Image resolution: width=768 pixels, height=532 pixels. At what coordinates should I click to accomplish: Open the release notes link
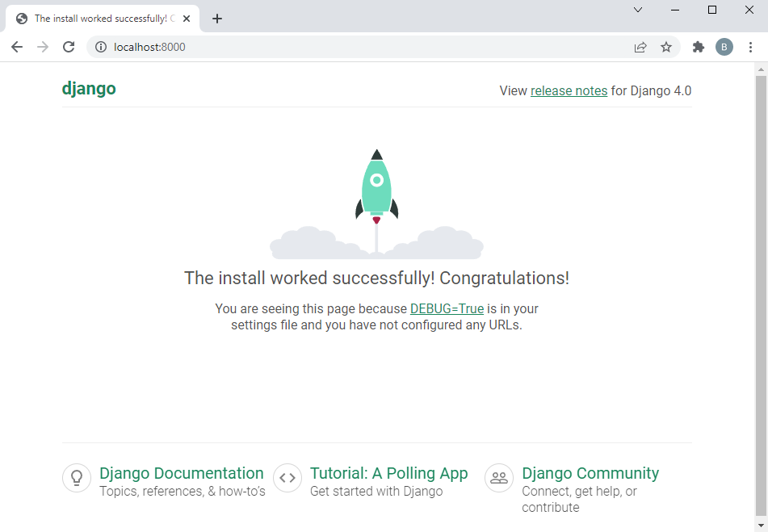click(569, 90)
